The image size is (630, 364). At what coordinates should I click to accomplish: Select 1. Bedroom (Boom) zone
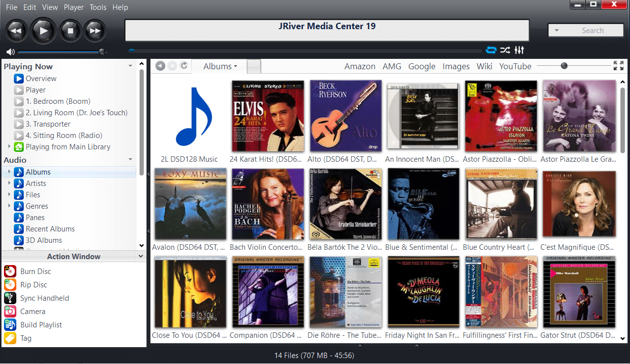point(58,101)
